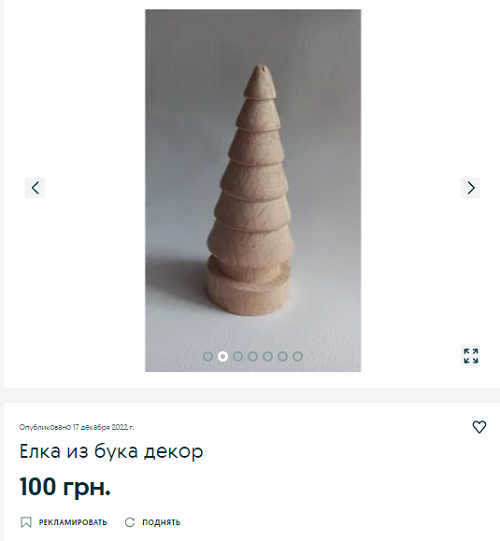Select the third photo indicator dot
500x541 pixels.
point(238,356)
